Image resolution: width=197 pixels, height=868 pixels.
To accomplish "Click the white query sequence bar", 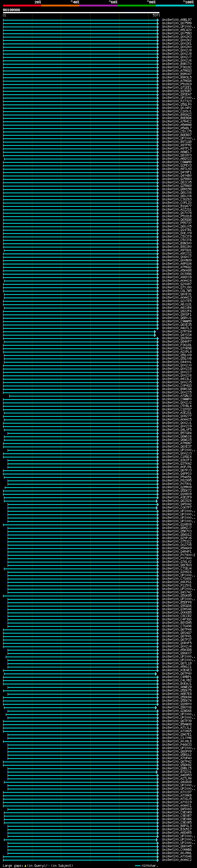I will [x=81, y=12].
